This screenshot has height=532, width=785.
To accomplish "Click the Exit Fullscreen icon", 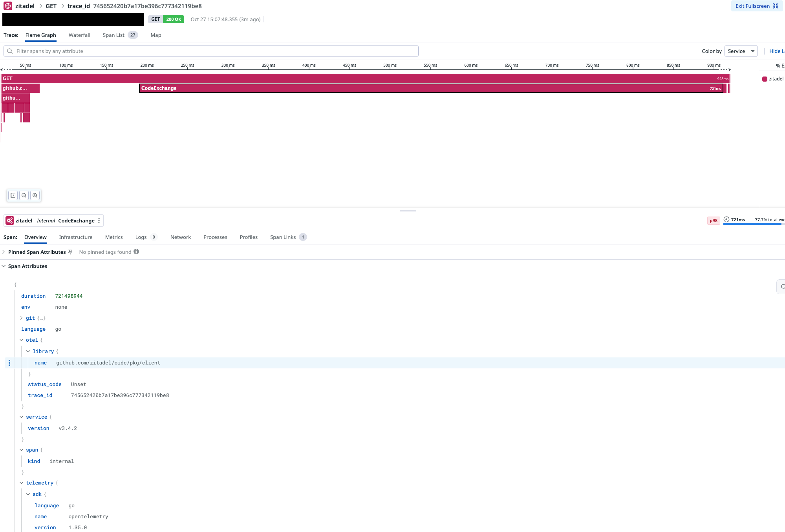I will [x=775, y=6].
